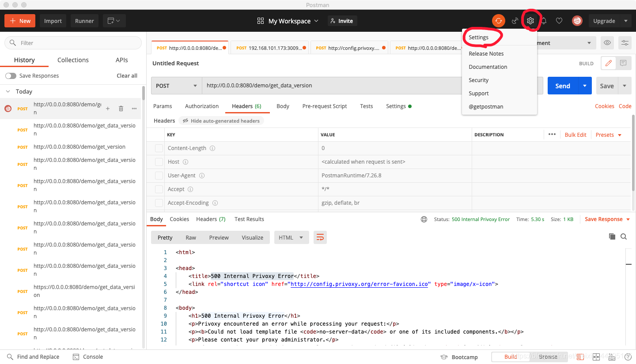Click the heart icon in the header
636x364 pixels.
pyautogui.click(x=559, y=20)
